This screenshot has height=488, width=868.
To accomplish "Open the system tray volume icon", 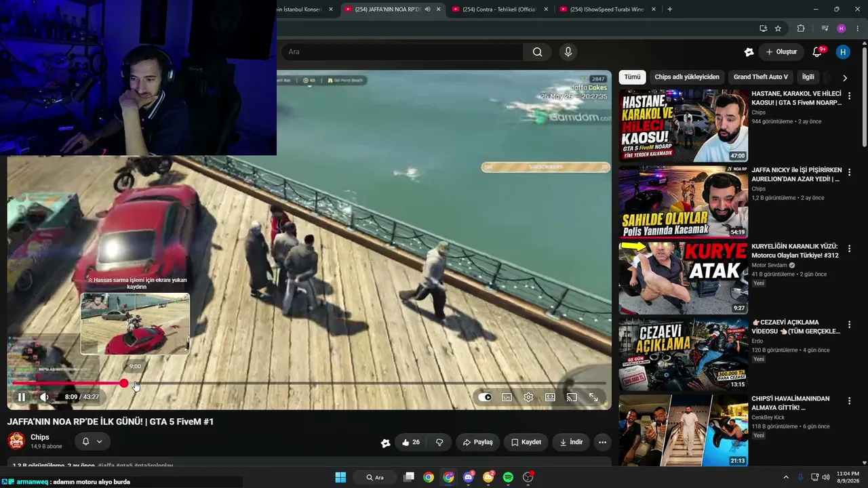I will point(825,477).
